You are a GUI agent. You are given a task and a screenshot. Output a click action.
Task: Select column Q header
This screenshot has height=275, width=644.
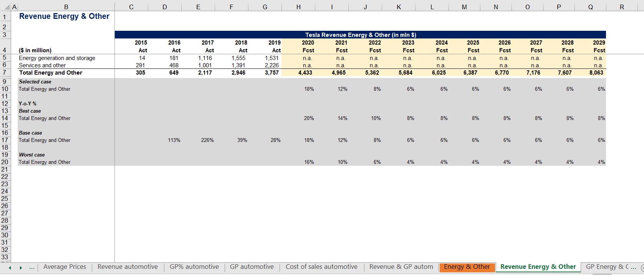tap(590, 7)
